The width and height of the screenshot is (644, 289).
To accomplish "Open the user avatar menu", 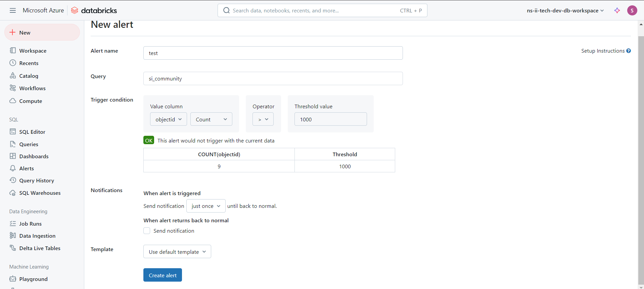I will click(632, 10).
